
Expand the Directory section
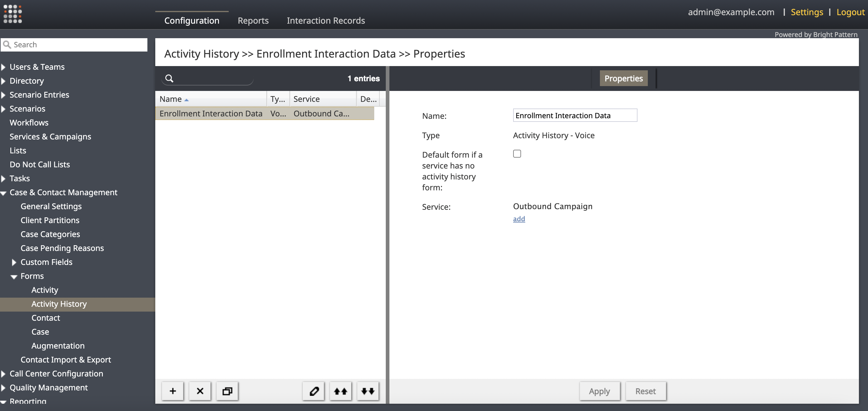coord(3,81)
